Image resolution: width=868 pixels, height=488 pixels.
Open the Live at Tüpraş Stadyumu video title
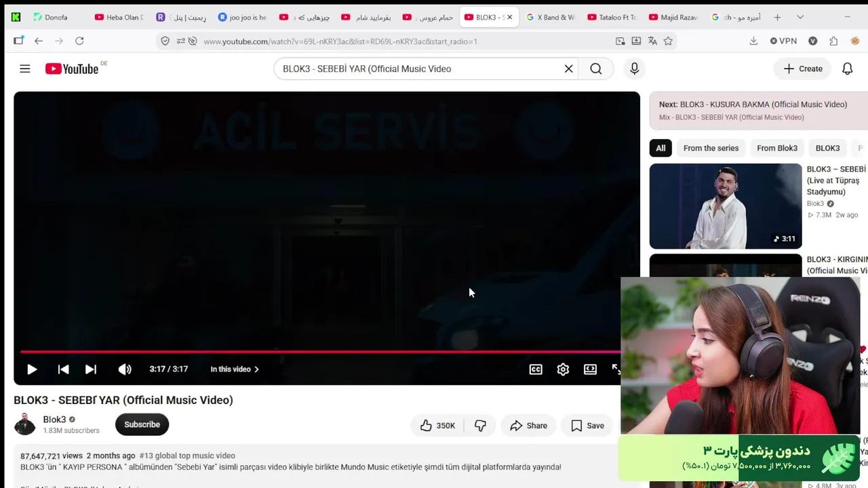(837, 180)
